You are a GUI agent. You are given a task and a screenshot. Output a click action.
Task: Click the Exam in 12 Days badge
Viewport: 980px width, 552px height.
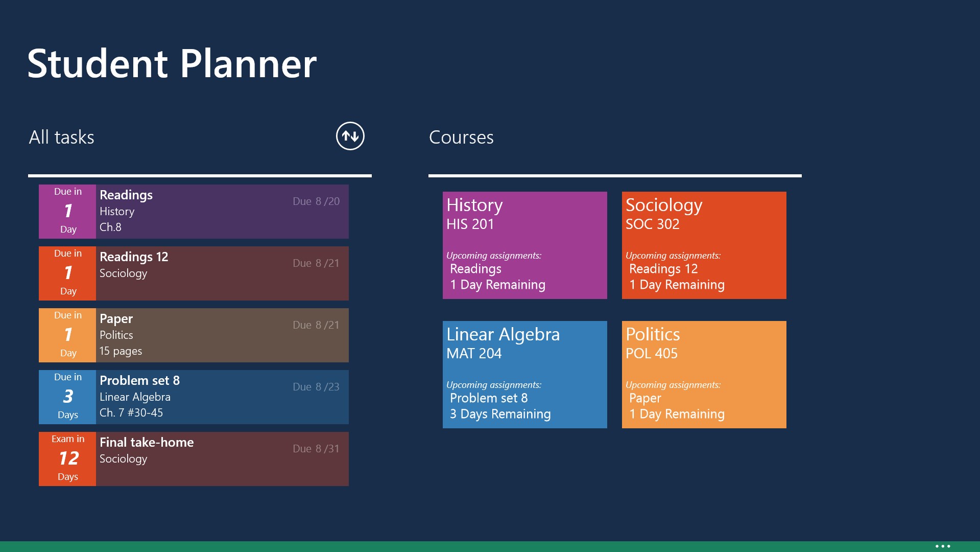click(x=67, y=459)
